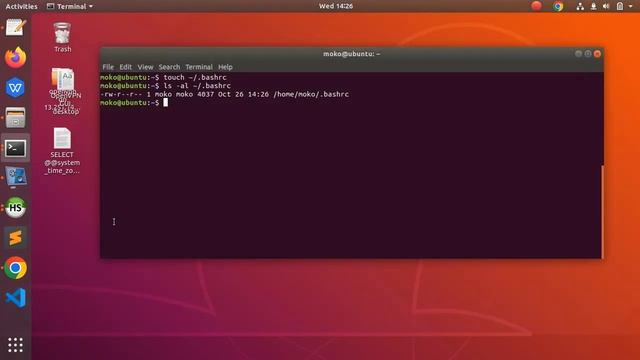Open the Edit menu in the terminal
640x360 pixels.
125,67
